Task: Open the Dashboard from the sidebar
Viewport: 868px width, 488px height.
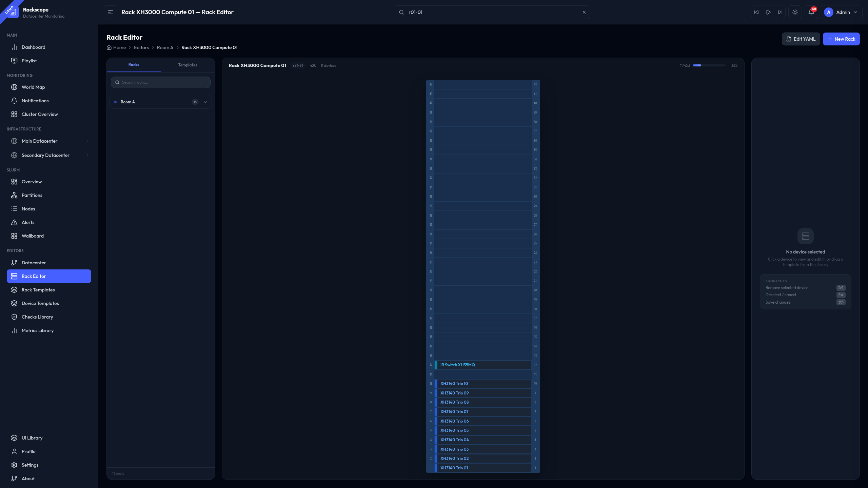Action: (34, 47)
